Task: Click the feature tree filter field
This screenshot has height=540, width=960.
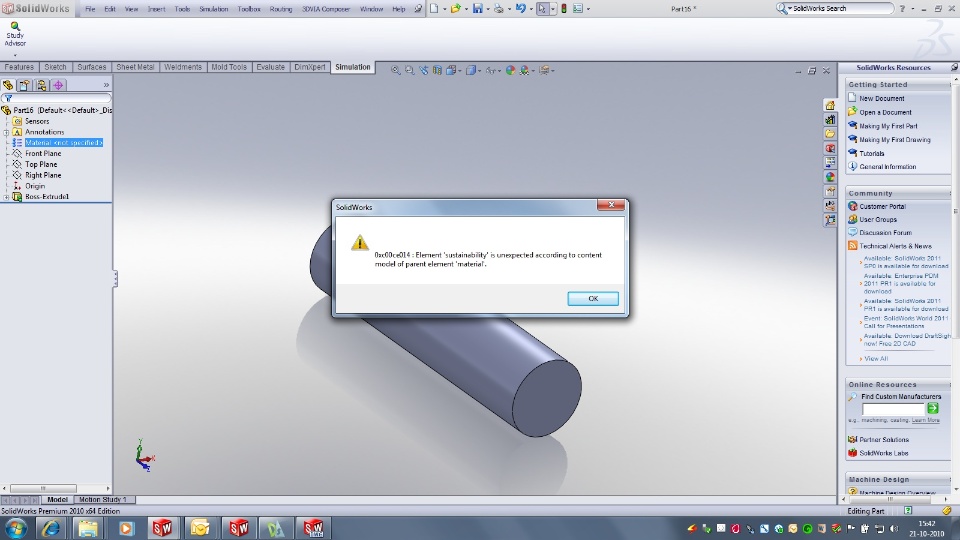Action: point(56,98)
